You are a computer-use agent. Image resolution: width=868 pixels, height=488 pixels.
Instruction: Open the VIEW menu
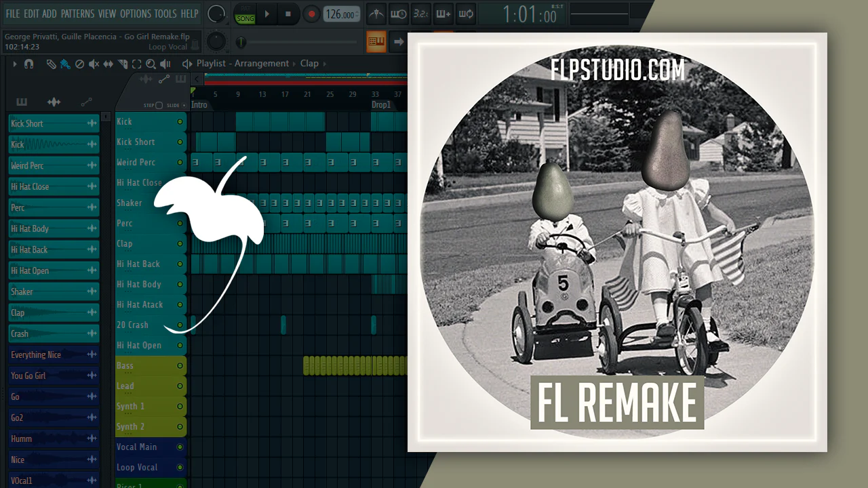point(107,14)
